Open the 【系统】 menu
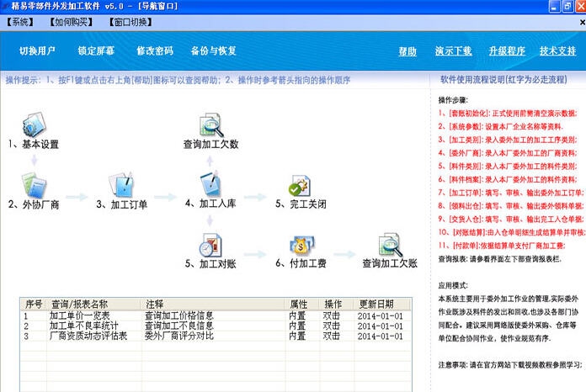 coord(20,22)
